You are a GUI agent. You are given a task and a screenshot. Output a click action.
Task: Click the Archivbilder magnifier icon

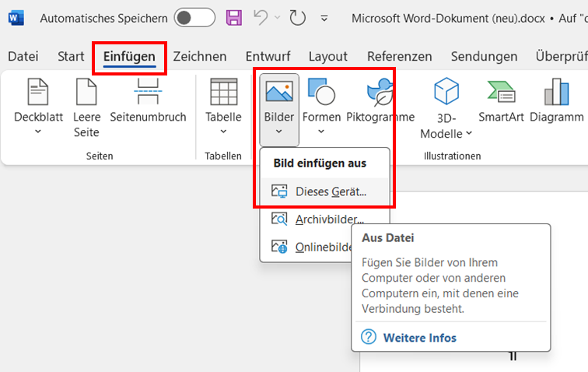(x=279, y=219)
